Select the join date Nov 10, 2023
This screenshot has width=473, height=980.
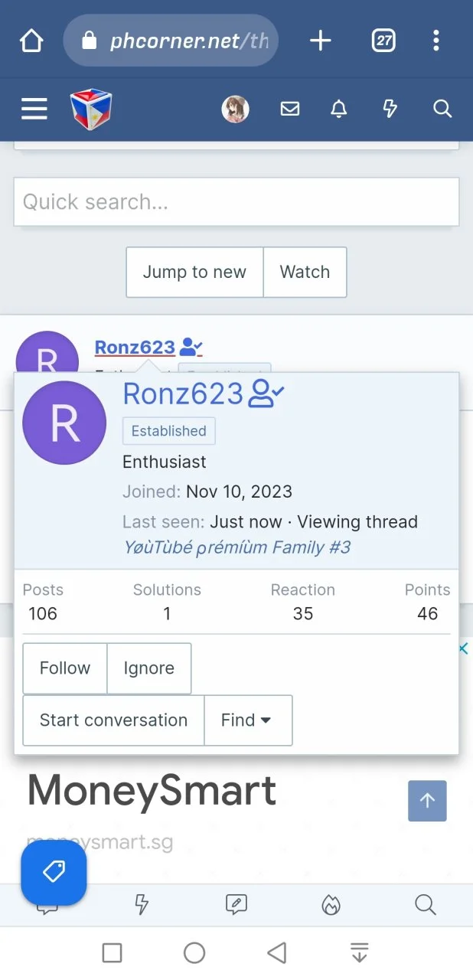pyautogui.click(x=239, y=492)
